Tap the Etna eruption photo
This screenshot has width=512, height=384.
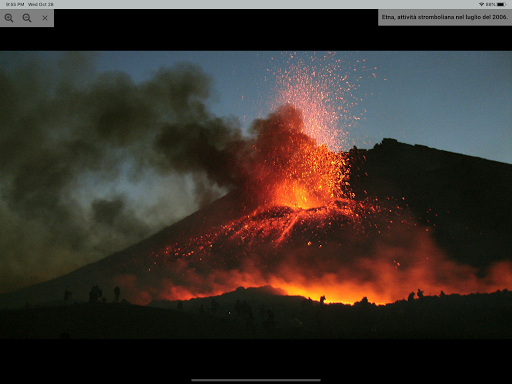pos(256,195)
